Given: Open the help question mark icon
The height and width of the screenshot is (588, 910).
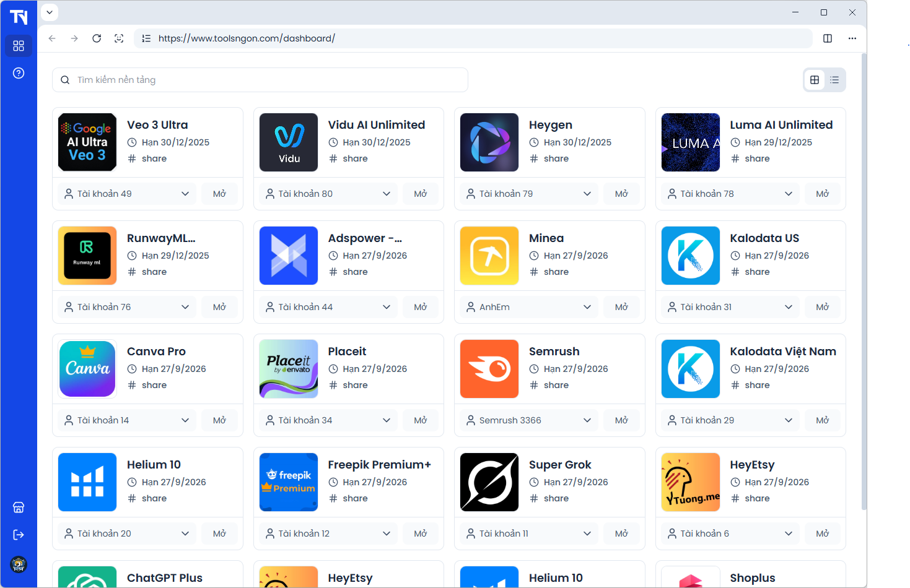Looking at the screenshot, I should 19,73.
